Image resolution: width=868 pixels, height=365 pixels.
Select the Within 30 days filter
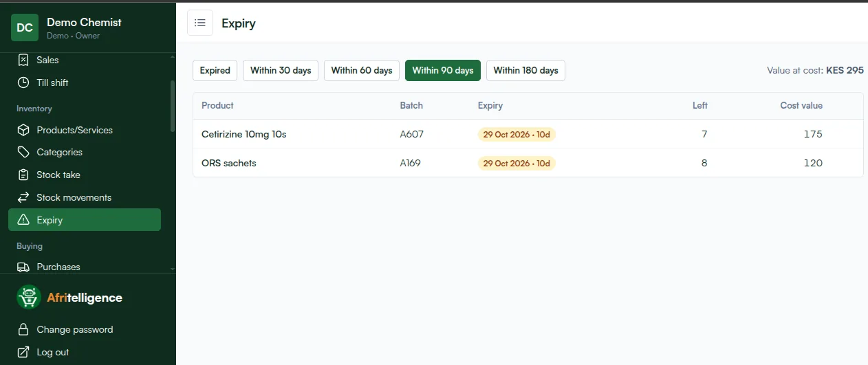click(281, 70)
